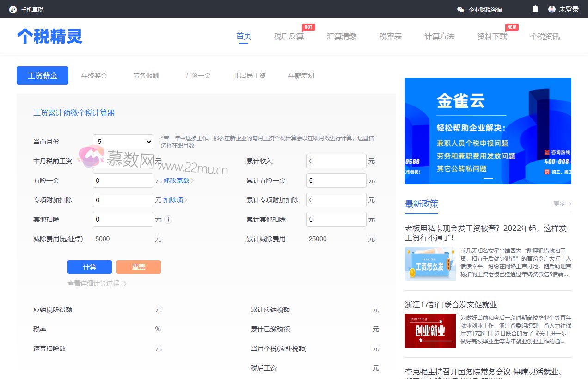
Task: Click the 累计收入 input field
Action: (336, 161)
